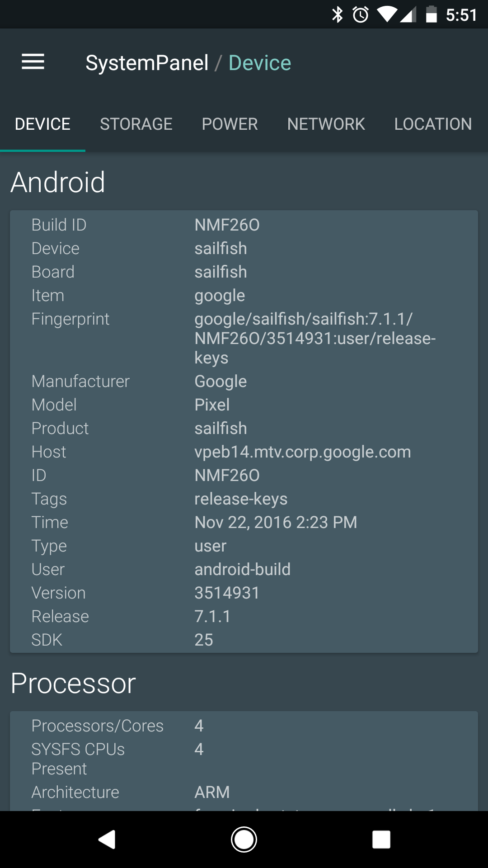
Task: Select the LOCATION tab
Action: pyautogui.click(x=433, y=124)
